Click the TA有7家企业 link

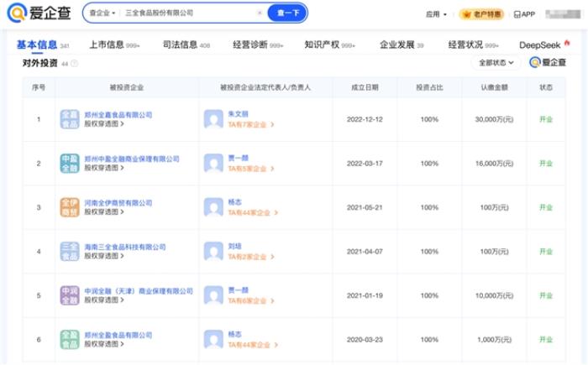click(x=251, y=124)
